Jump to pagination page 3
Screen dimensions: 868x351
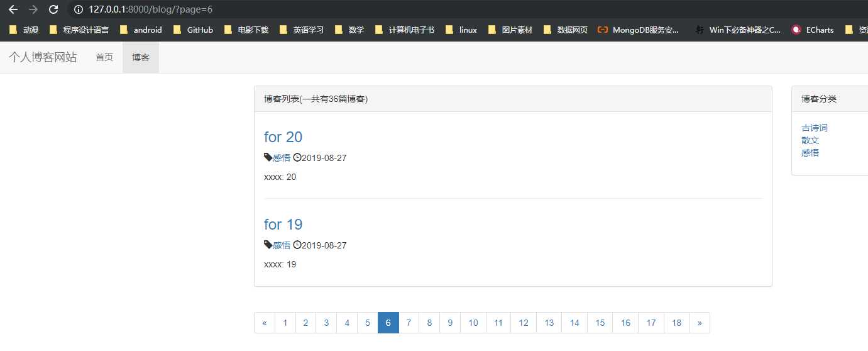pyautogui.click(x=326, y=323)
